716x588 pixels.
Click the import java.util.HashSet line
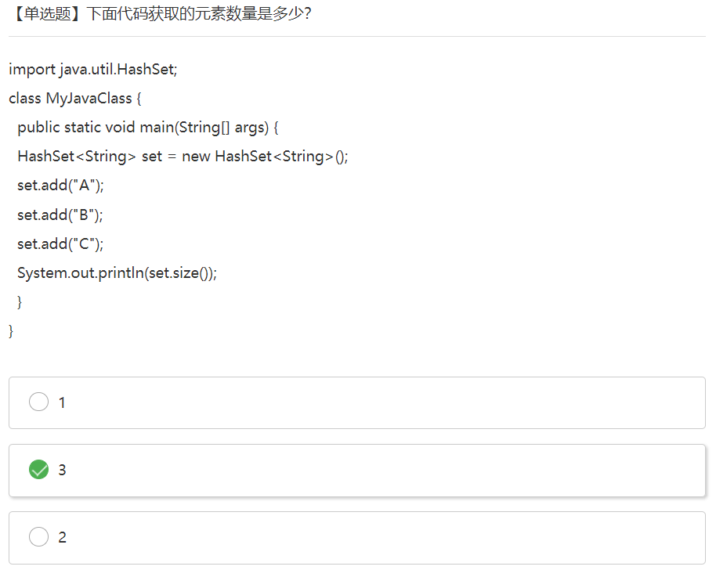tap(93, 69)
